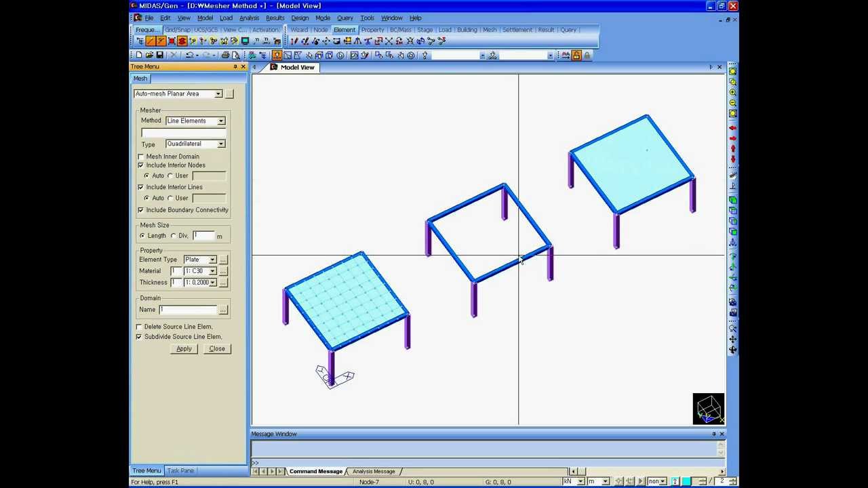Open the File menu

[149, 18]
